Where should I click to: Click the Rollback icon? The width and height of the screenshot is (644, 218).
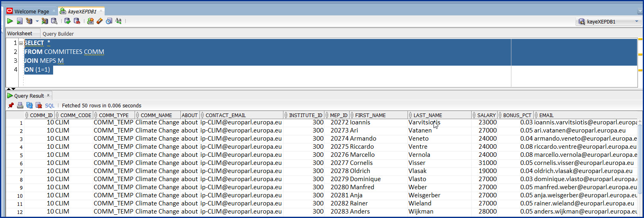pyautogui.click(x=77, y=21)
